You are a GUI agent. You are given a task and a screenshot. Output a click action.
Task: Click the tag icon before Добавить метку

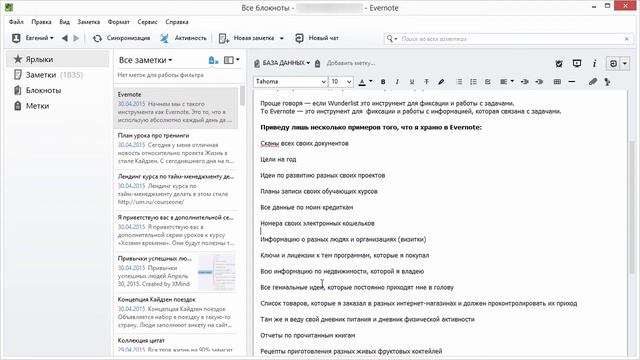(318, 63)
